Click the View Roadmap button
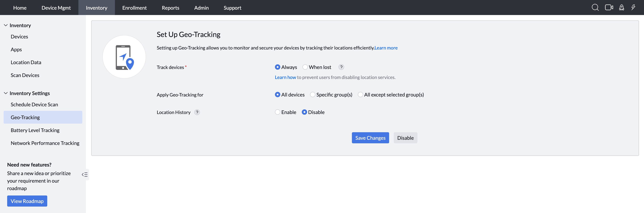Screen dimensions: 644x213 (27, 201)
